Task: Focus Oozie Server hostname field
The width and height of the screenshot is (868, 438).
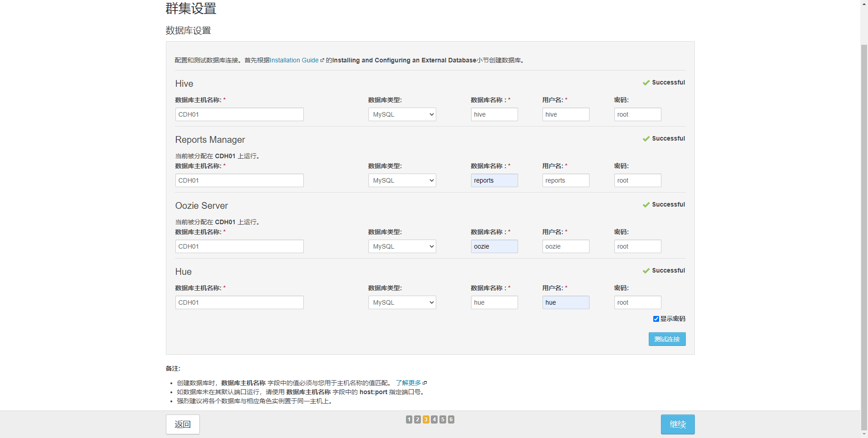Action: coord(239,246)
